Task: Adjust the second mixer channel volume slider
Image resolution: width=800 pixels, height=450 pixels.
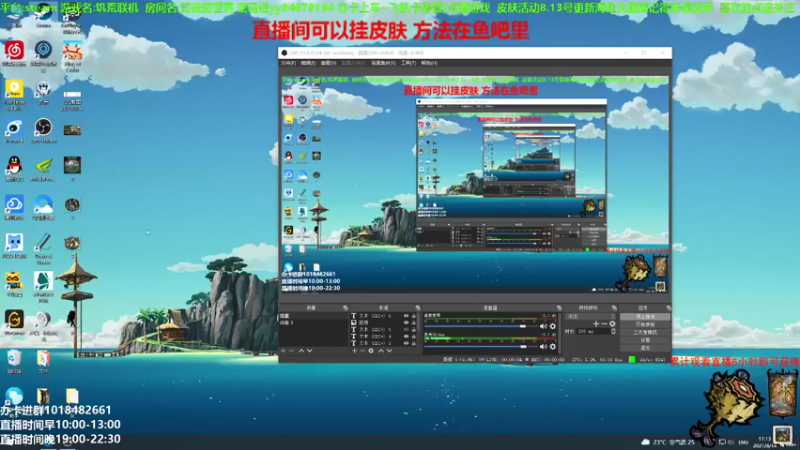Action: coord(481,346)
